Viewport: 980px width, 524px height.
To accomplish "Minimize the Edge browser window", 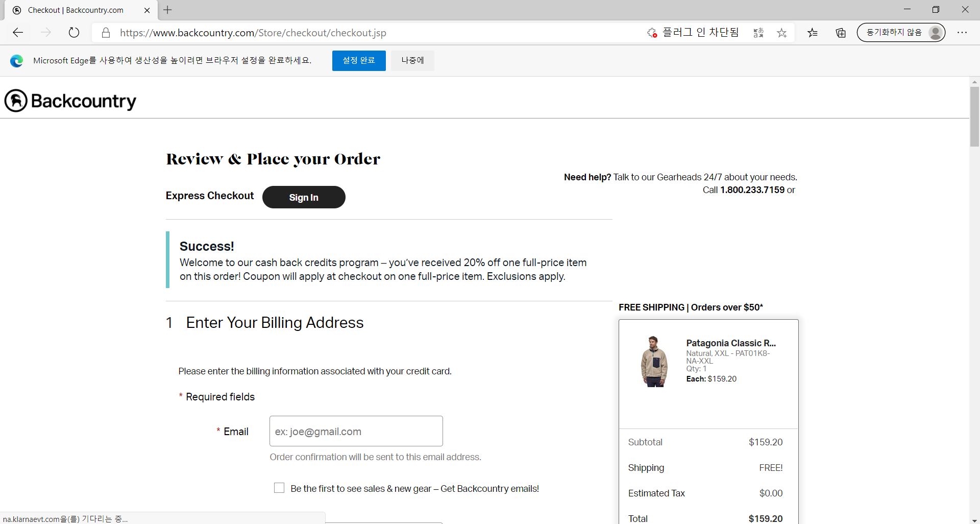I will (907, 10).
